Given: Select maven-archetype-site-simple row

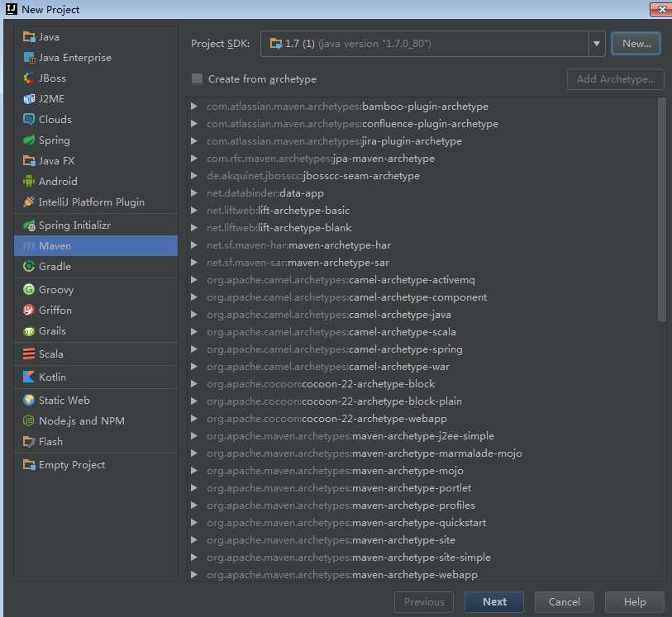Looking at the screenshot, I should pos(423,557).
